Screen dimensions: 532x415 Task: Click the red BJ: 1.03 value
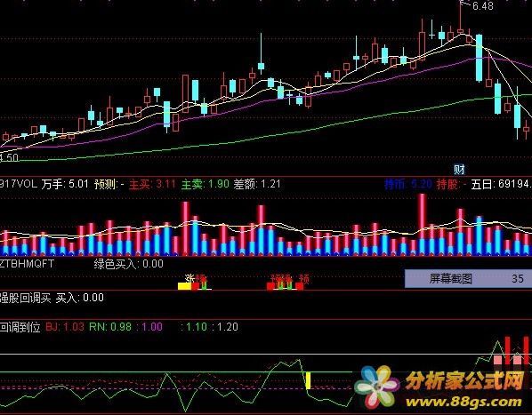point(65,327)
